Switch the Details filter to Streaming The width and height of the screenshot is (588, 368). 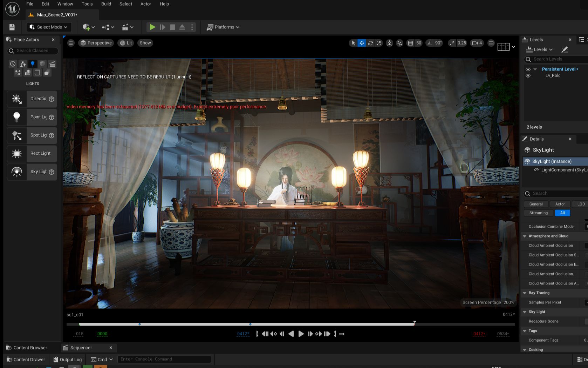coord(538,213)
